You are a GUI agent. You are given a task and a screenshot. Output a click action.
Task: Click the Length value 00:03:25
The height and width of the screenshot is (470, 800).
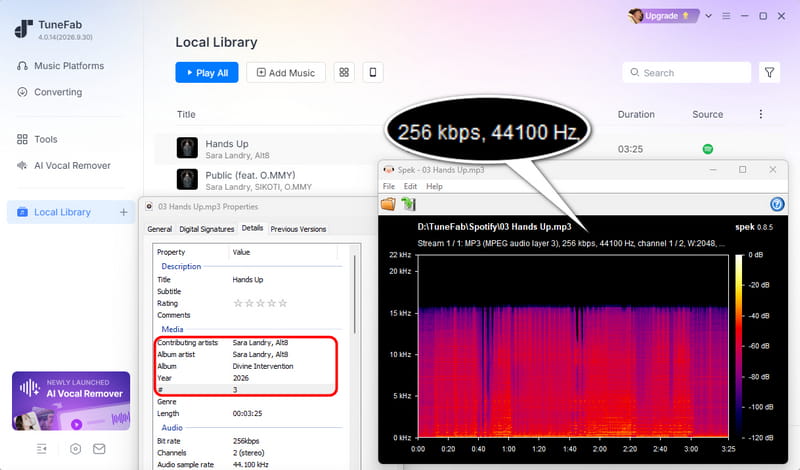pos(247,413)
